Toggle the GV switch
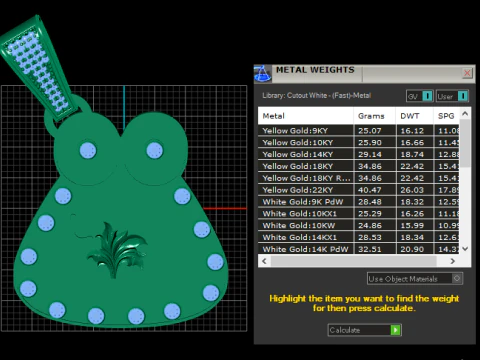Viewport: 480px width, 360px height. (x=420, y=96)
